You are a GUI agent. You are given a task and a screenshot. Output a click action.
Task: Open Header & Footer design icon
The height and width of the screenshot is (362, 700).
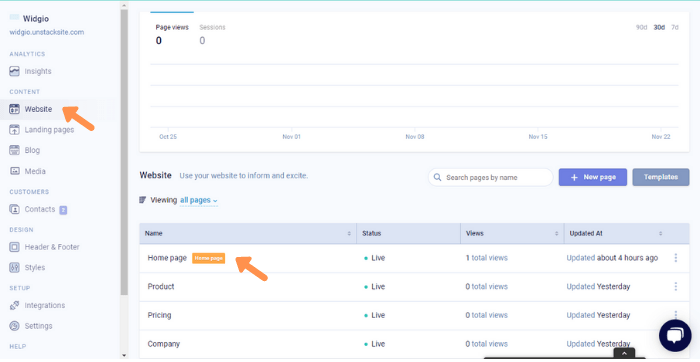[14, 247]
